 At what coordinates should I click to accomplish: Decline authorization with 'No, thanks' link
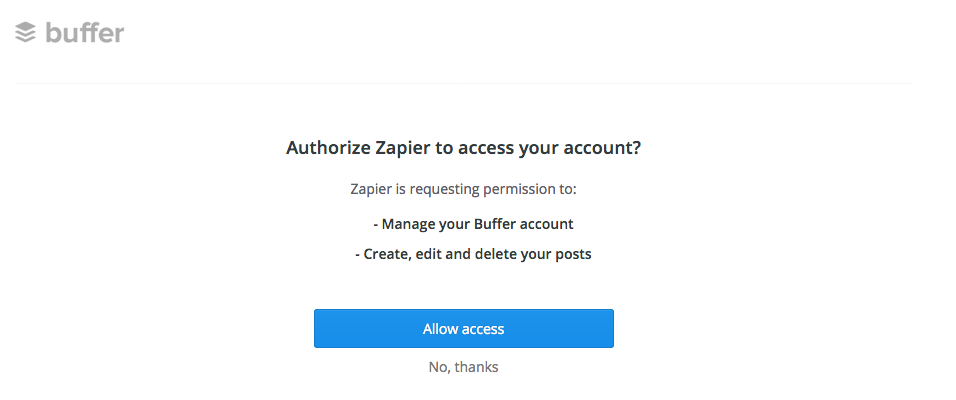tap(463, 367)
